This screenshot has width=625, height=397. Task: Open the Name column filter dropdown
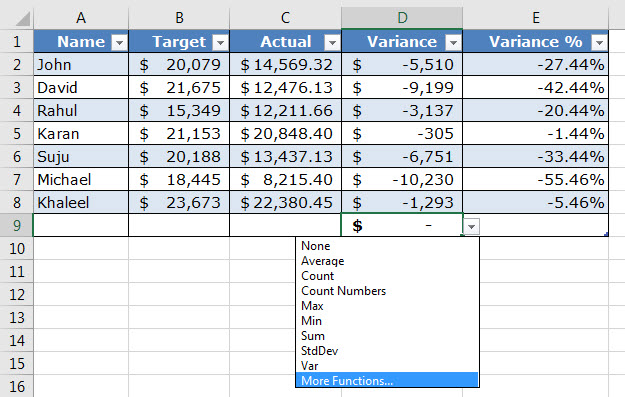119,42
